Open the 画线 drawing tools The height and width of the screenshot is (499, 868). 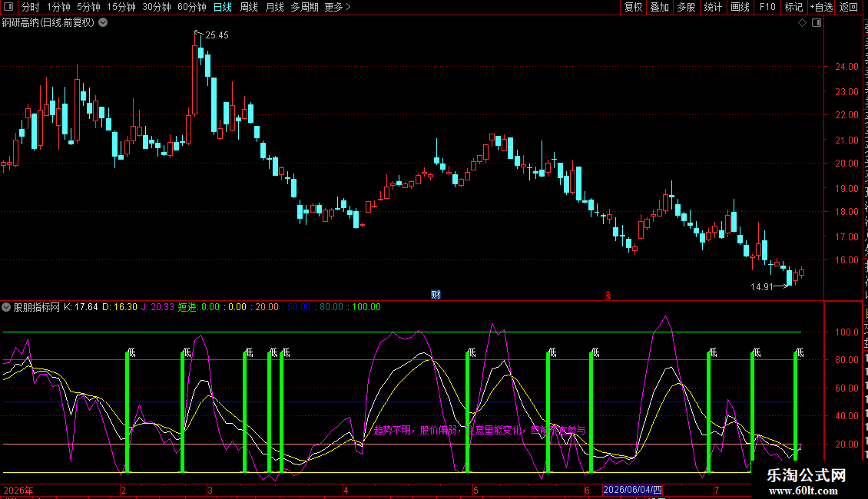[x=740, y=7]
